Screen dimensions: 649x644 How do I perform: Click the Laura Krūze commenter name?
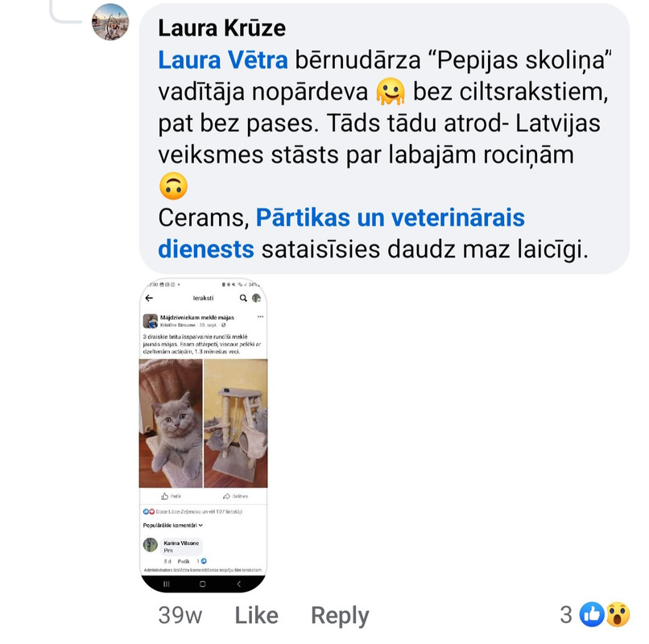coord(222,28)
